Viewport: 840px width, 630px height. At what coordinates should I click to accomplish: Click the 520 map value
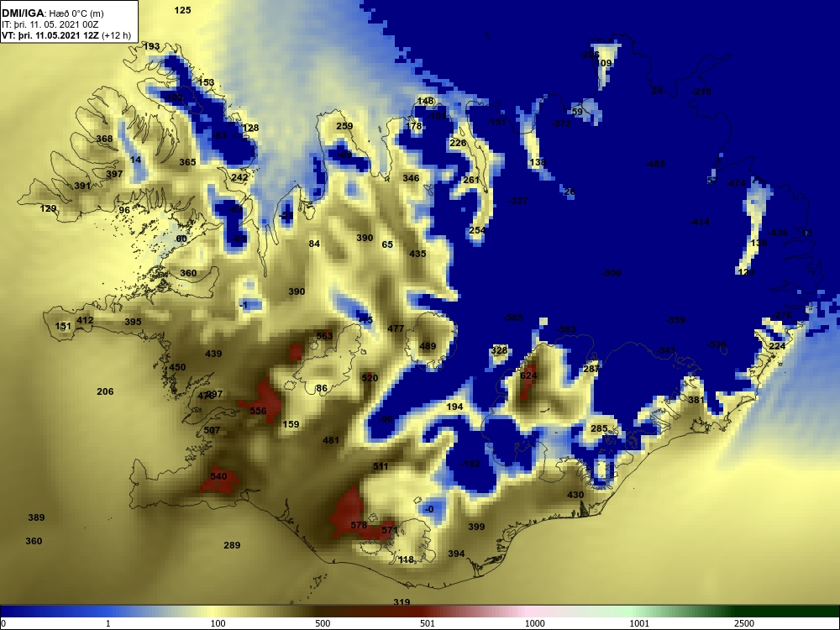click(370, 378)
